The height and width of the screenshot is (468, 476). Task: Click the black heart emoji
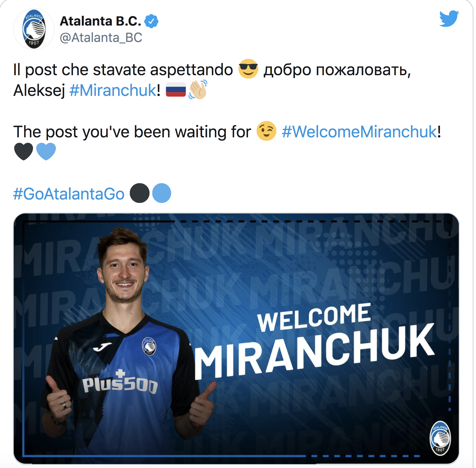click(x=24, y=152)
